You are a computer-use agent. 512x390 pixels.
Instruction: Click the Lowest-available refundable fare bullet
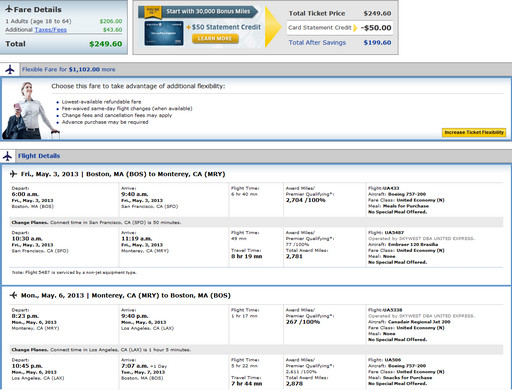101,102
